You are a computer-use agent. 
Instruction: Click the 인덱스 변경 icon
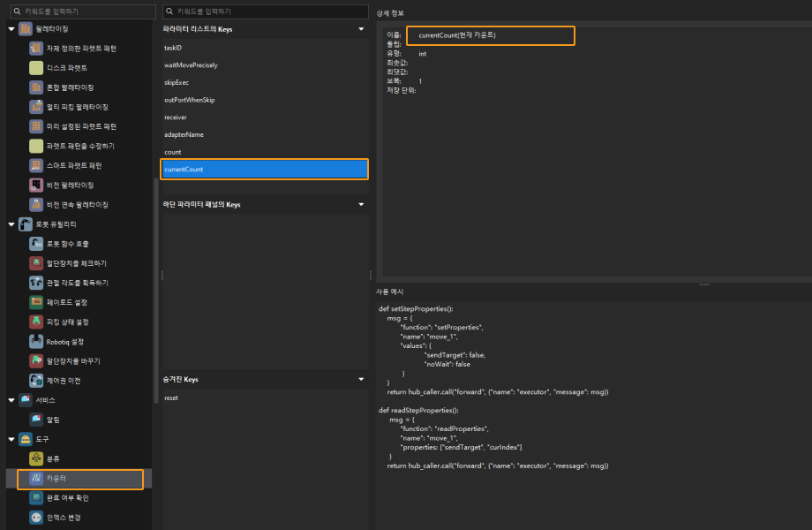(x=36, y=518)
